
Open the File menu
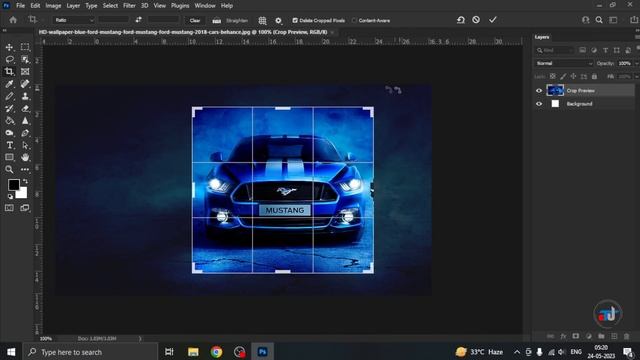20,6
